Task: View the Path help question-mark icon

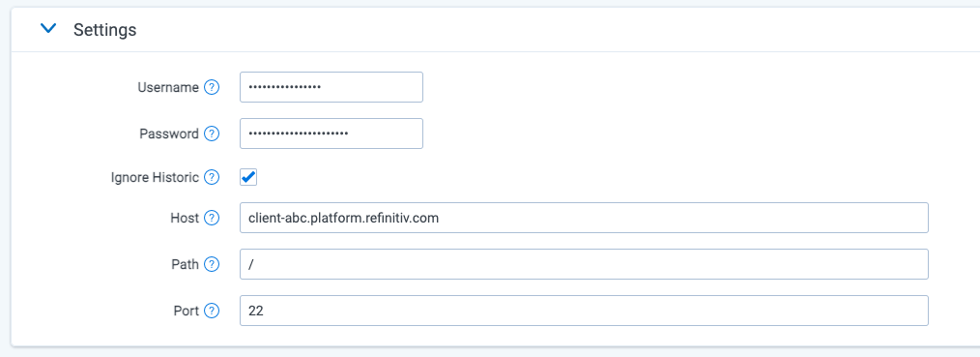Action: [212, 264]
